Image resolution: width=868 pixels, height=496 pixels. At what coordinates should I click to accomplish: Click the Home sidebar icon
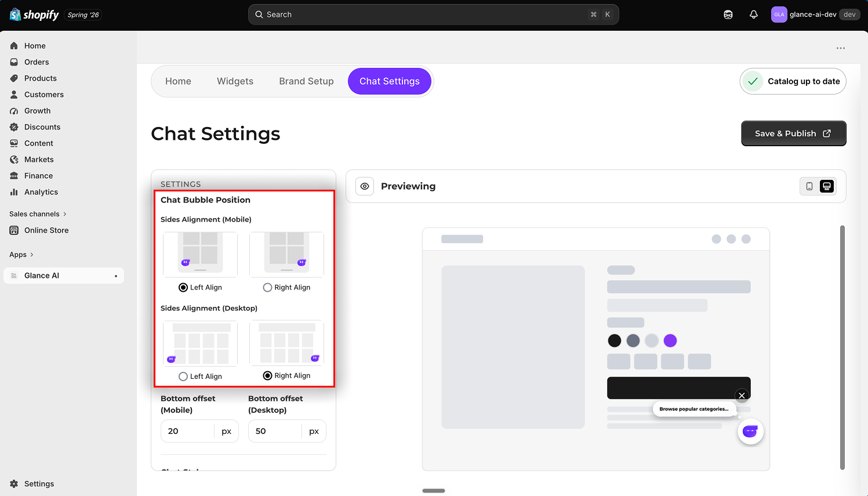[14, 46]
